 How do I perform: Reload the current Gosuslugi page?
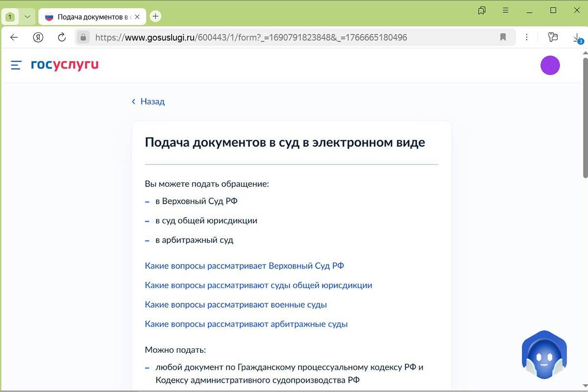[61, 37]
